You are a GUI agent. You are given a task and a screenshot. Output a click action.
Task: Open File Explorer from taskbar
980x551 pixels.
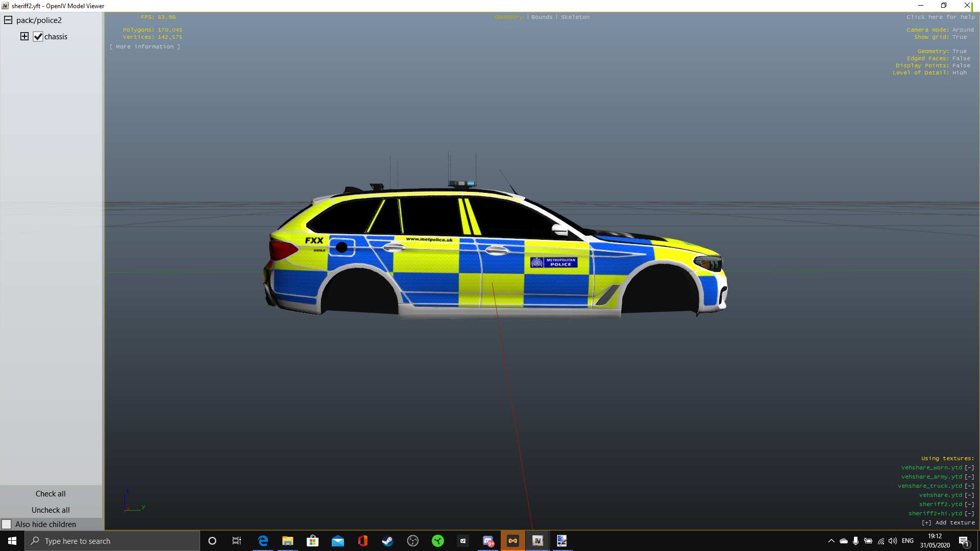pos(287,541)
